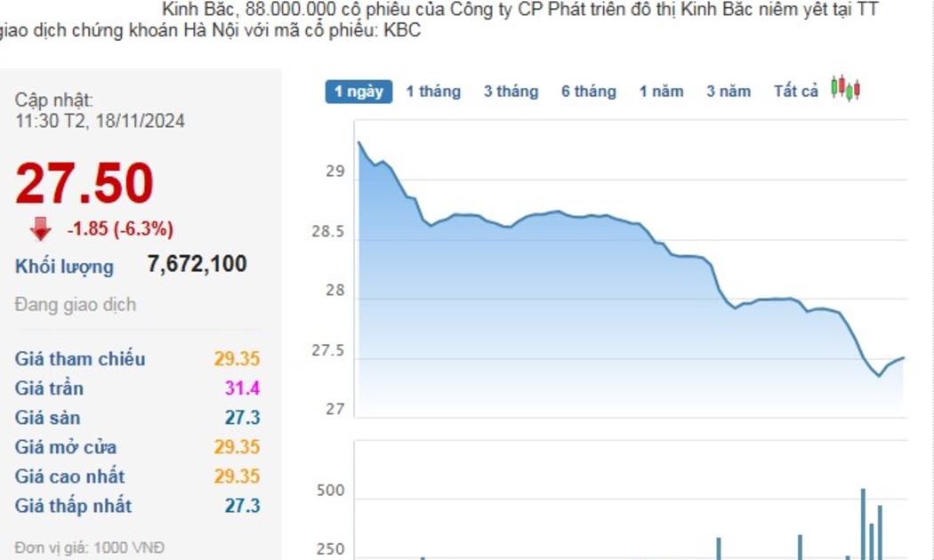
Task: Show the 3 tháng chart period
Action: pyautogui.click(x=511, y=92)
